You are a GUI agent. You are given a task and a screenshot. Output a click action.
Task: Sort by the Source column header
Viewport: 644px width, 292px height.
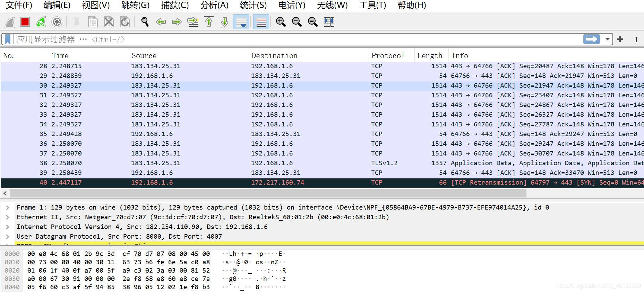[189, 55]
